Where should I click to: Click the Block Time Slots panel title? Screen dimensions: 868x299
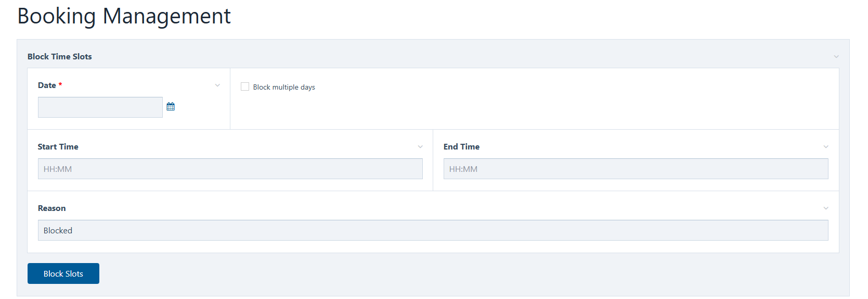pos(60,57)
